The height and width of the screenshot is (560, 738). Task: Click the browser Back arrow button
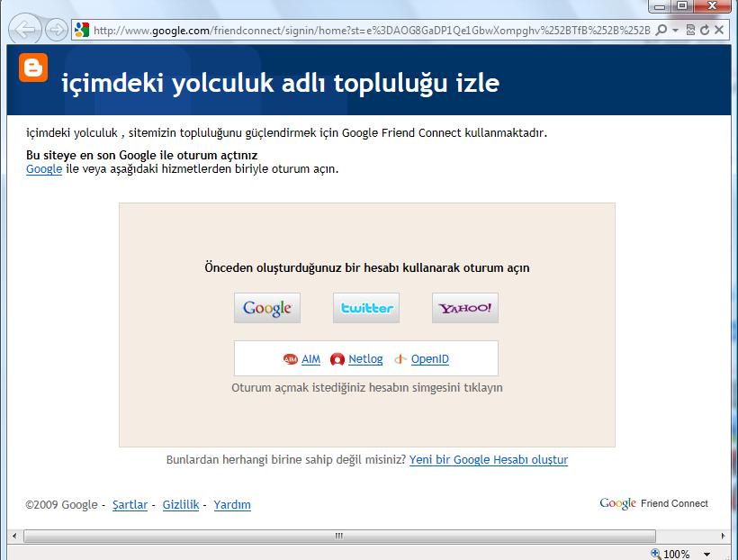click(x=25, y=30)
